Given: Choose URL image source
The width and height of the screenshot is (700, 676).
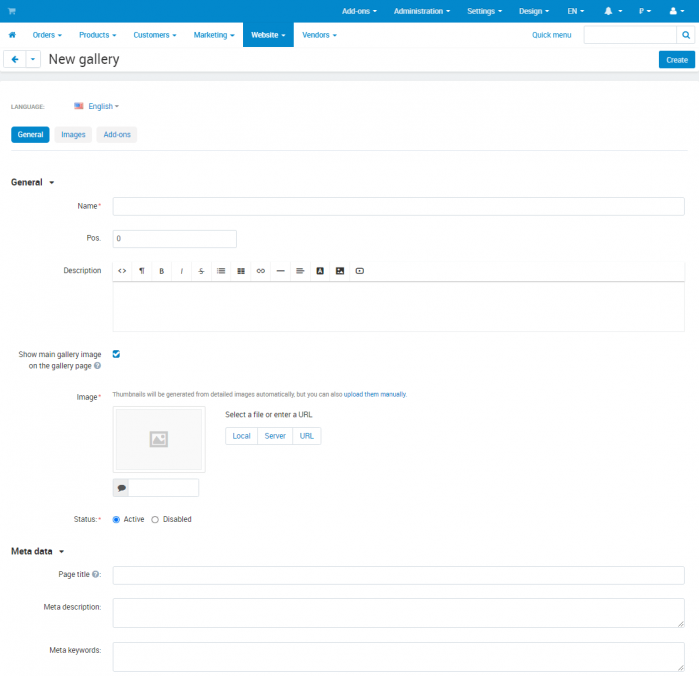Looking at the screenshot, I should point(307,436).
